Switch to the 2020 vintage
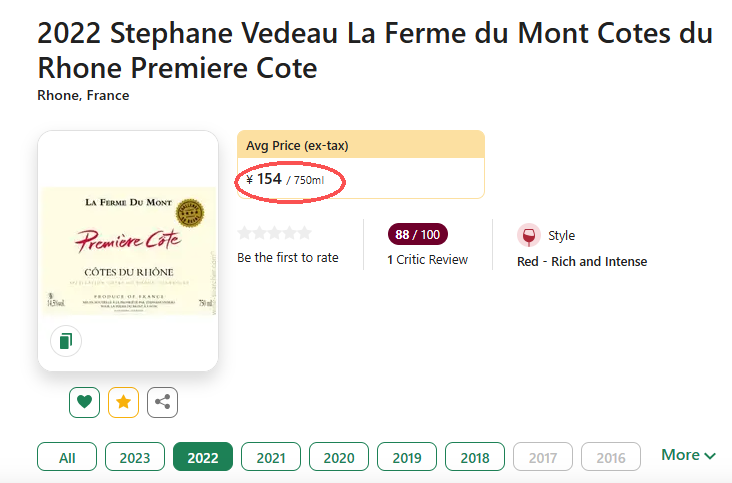The width and height of the screenshot is (732, 483). click(x=339, y=457)
